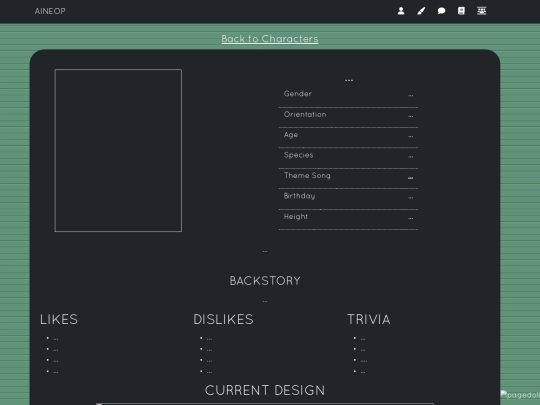Open the person profile icon in navbar

click(401, 11)
